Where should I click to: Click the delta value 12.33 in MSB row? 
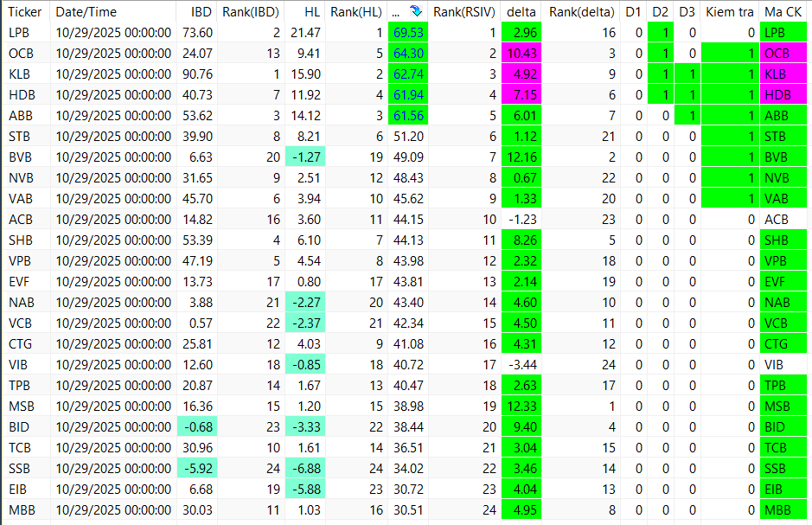(521, 406)
